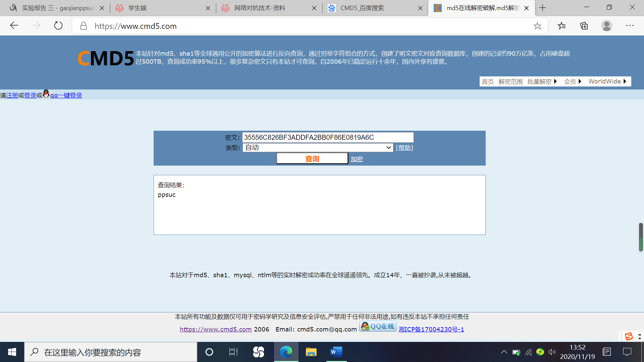
Task: Click the user profile avatar icon
Action: [606, 26]
